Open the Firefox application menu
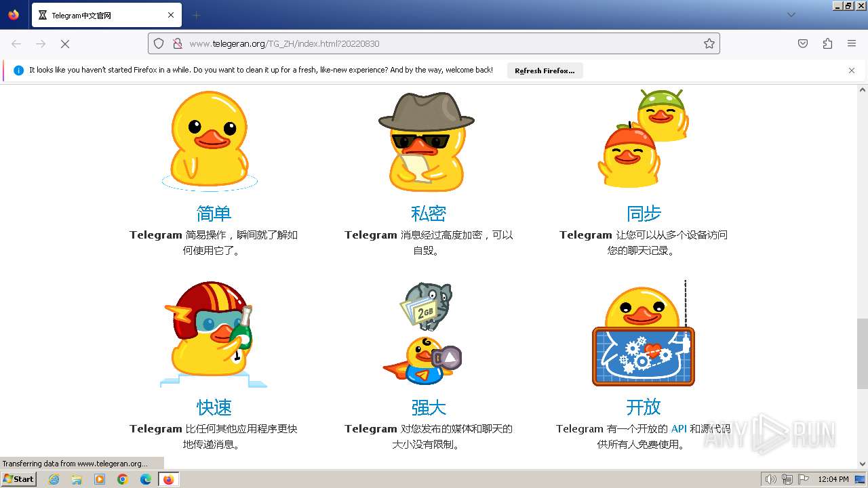This screenshot has width=868, height=488. [x=852, y=43]
